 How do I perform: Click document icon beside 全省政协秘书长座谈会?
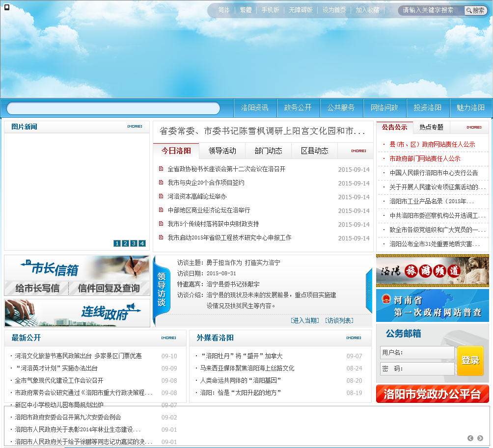click(161, 169)
